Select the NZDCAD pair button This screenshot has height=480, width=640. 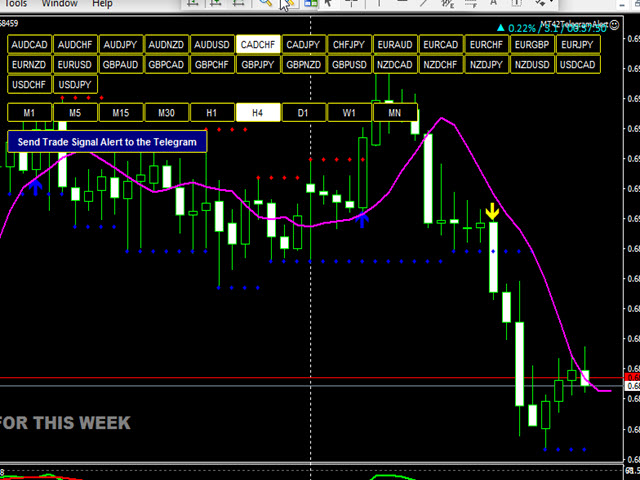point(395,64)
